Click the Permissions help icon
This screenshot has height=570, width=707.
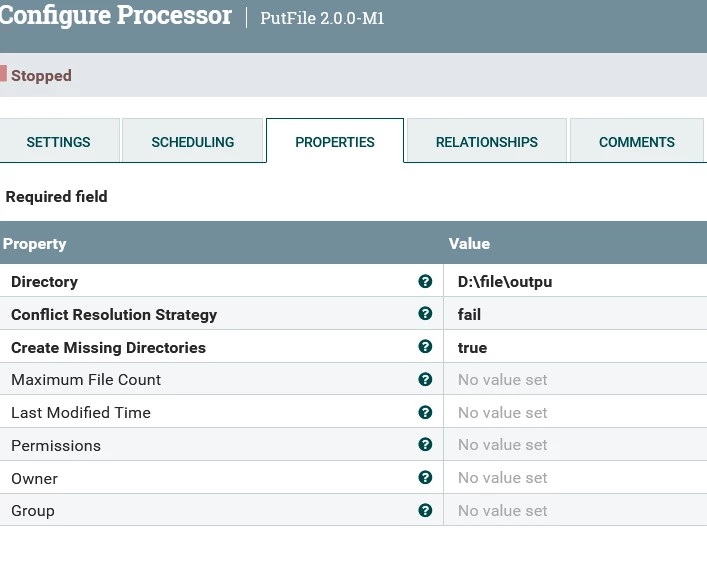pos(425,445)
